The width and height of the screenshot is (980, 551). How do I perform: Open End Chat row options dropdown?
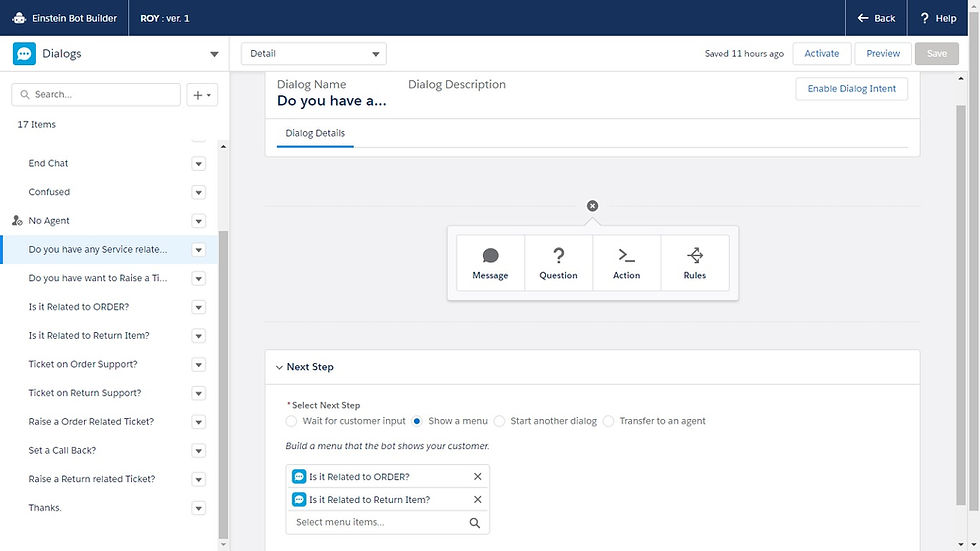[x=199, y=164]
